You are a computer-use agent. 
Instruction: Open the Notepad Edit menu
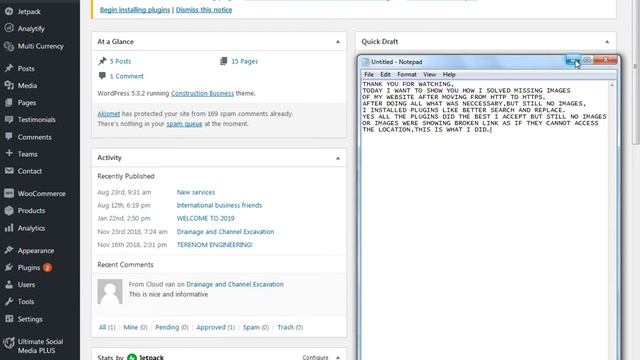[385, 75]
